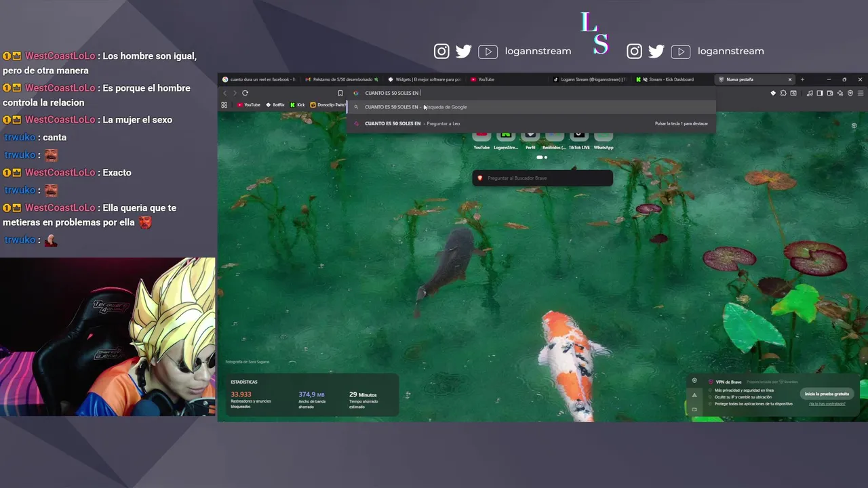Bookmark this page using the bookmark icon

(x=340, y=93)
